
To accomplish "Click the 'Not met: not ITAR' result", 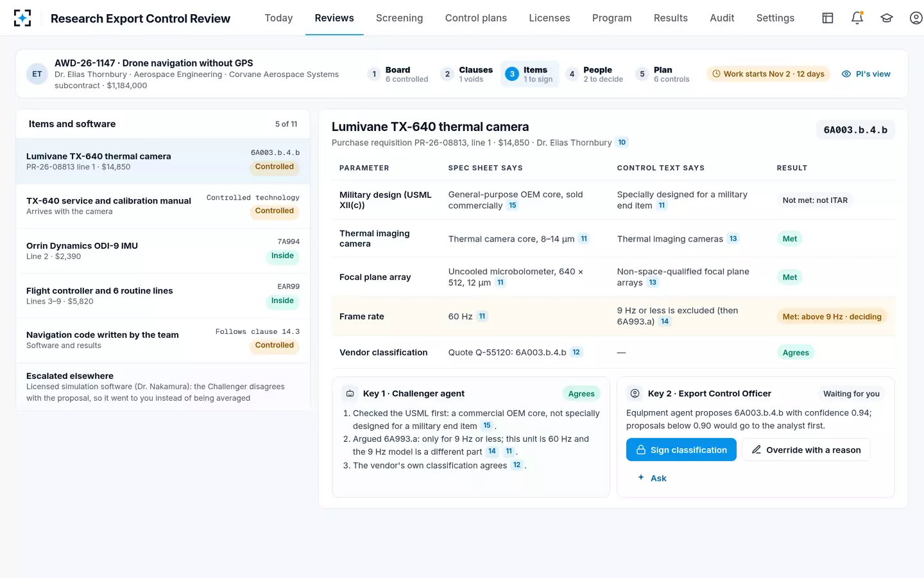I will 815,200.
